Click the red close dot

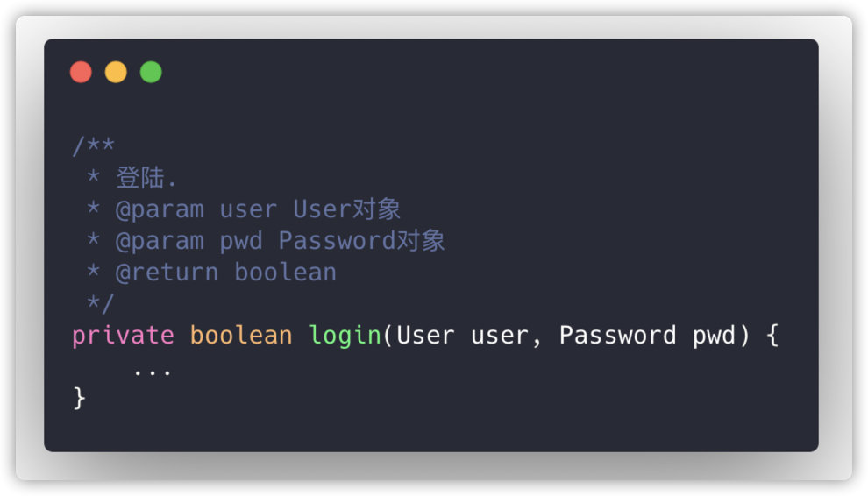click(x=81, y=72)
